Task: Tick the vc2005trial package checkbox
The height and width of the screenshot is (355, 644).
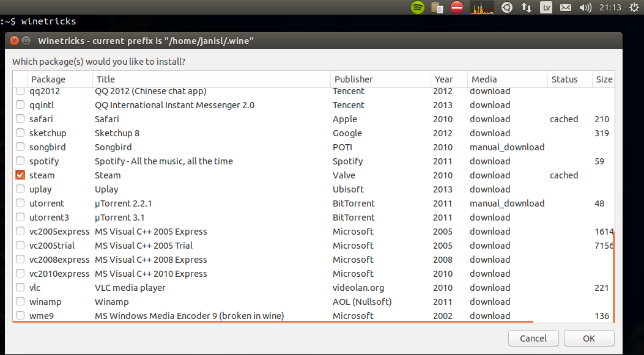Action: point(20,246)
